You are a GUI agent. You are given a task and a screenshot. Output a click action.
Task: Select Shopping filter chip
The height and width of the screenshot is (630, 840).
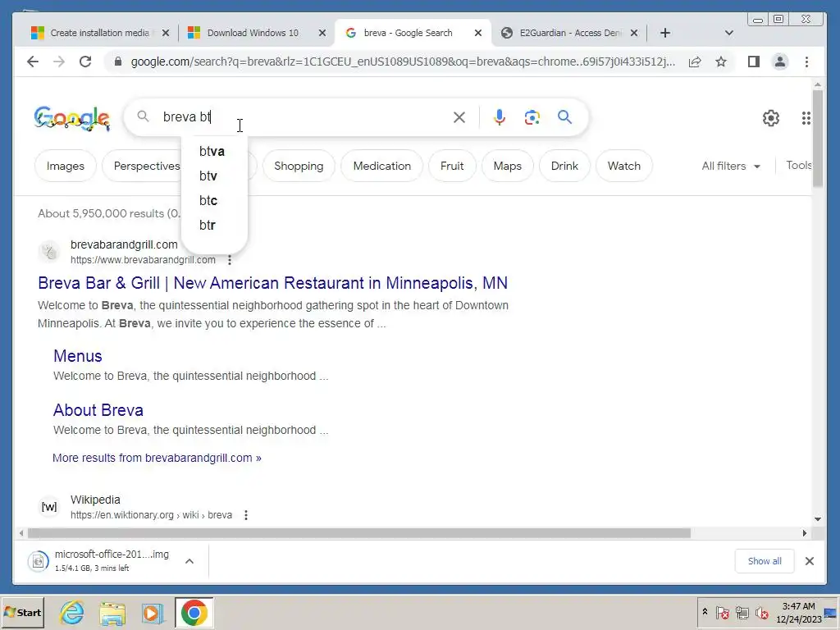click(x=299, y=166)
